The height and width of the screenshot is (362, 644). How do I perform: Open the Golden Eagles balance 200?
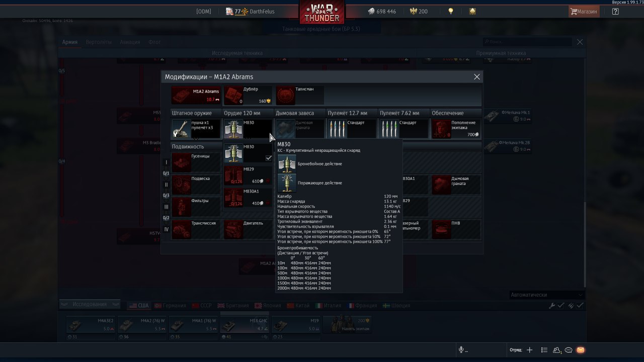click(419, 11)
